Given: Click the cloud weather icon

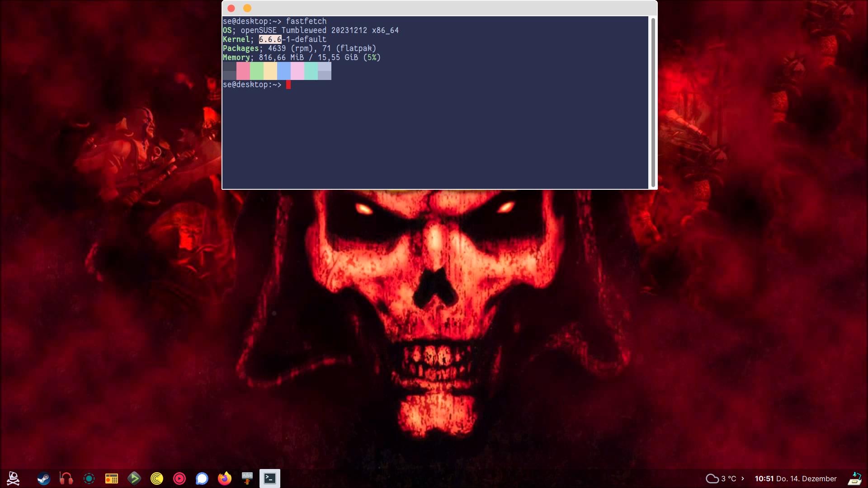Looking at the screenshot, I should click(712, 479).
